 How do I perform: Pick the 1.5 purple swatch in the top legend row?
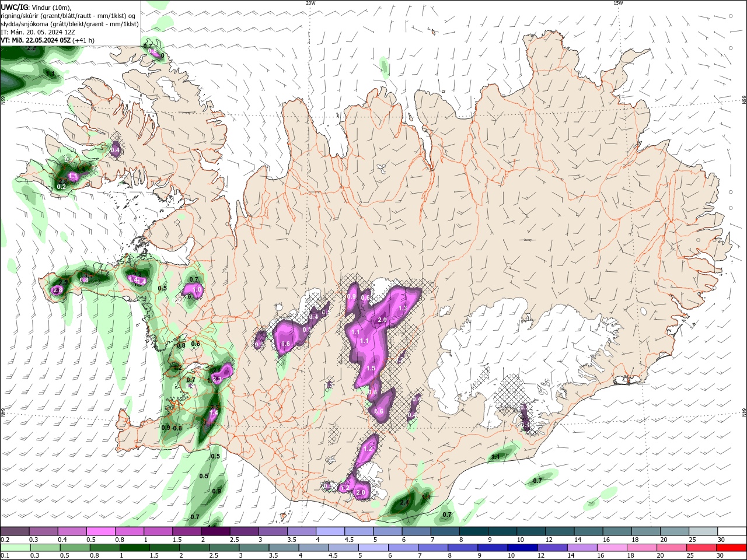187,531
